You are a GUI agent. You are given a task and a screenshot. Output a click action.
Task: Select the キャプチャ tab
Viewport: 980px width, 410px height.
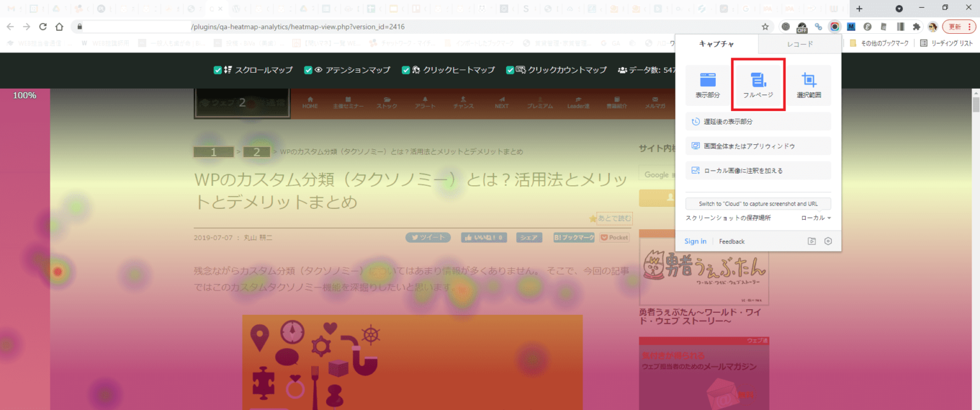point(715,43)
